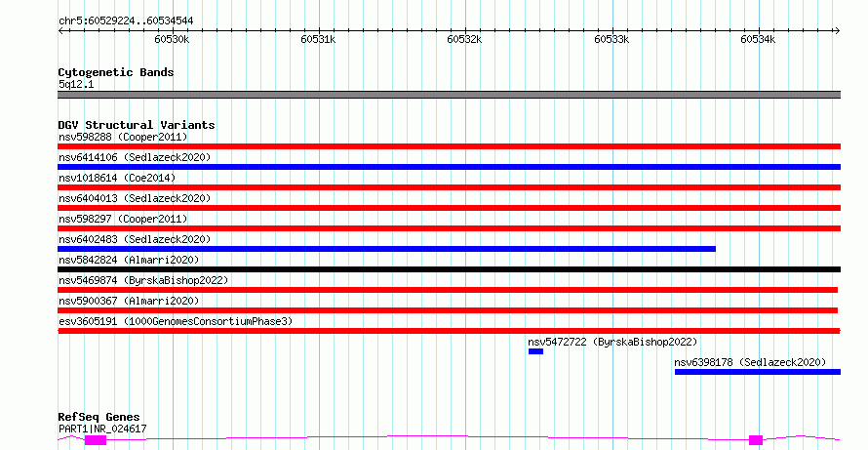Click the 60530k ruler tick label
Viewport: 868px width, 450px height.
(x=172, y=39)
